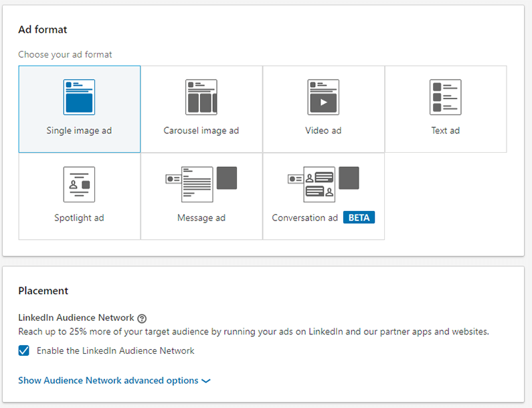
Task: Select the Message ad document icon
Action: pos(201,184)
